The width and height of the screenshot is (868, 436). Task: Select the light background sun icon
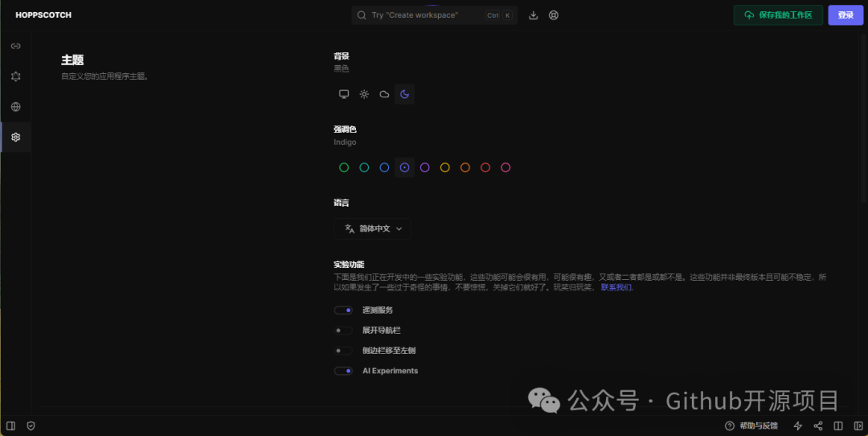pos(364,94)
